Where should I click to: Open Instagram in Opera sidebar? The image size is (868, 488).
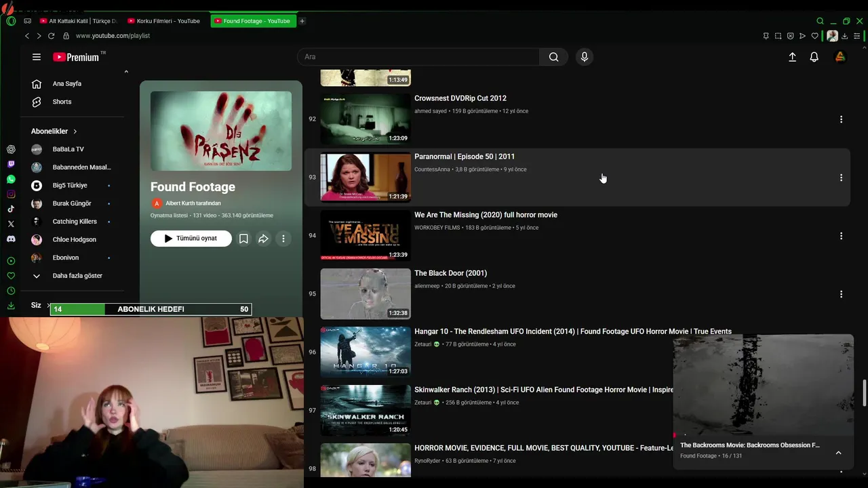11,194
